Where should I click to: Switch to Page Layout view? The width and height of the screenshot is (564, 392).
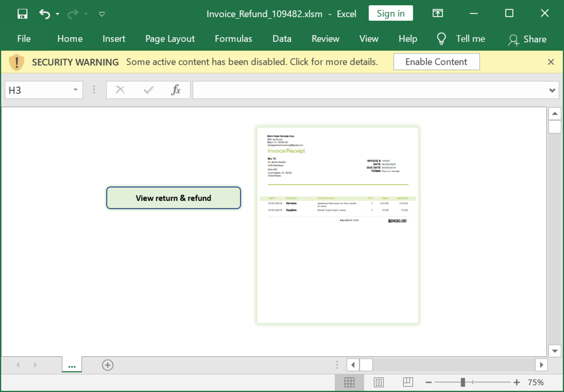[x=378, y=382]
